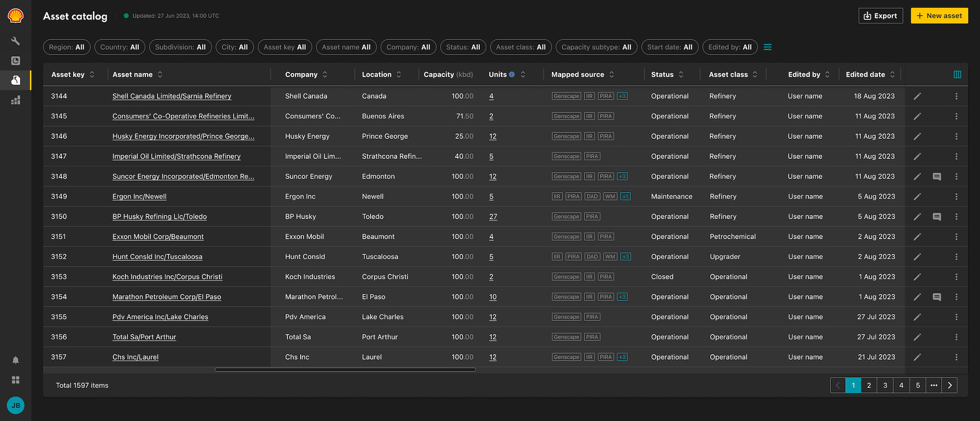Edit the Ergon Inc/Newell row
The width and height of the screenshot is (980, 421).
[x=917, y=197]
